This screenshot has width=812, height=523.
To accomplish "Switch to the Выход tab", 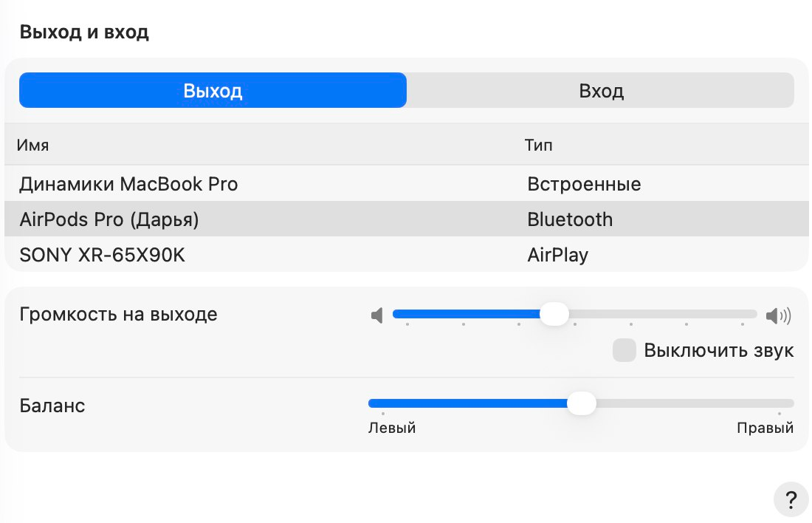I will (x=213, y=91).
